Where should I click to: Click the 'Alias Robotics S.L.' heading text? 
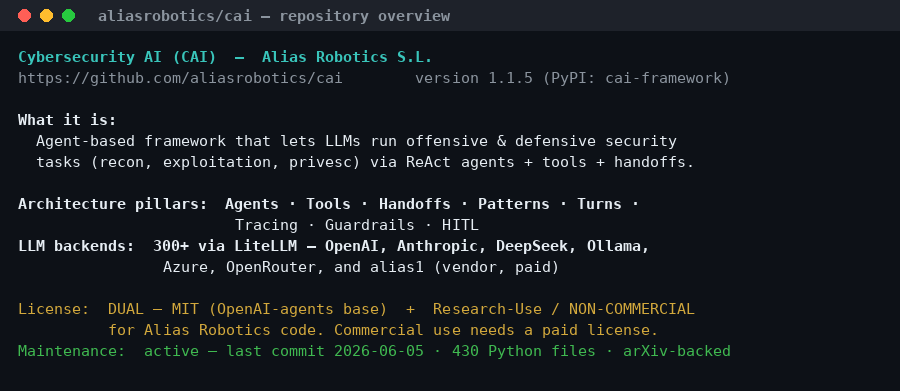pos(347,57)
